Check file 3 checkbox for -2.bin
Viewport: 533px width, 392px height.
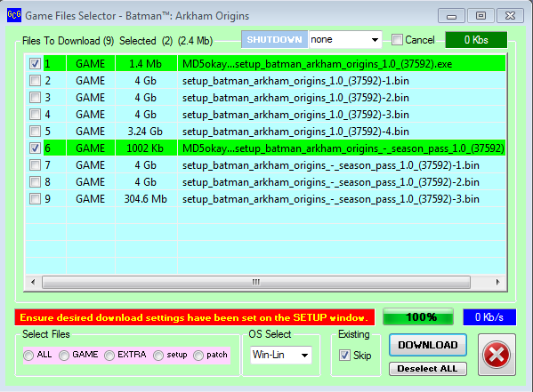pos(35,98)
